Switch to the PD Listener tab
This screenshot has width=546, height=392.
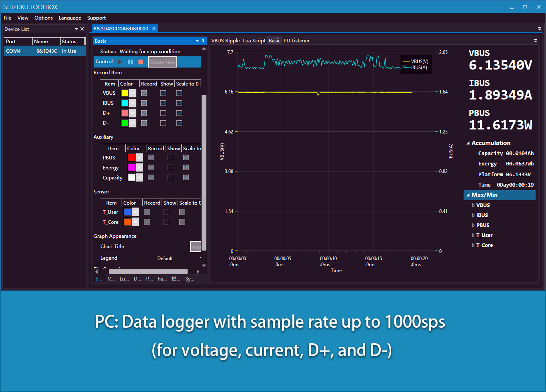[296, 41]
